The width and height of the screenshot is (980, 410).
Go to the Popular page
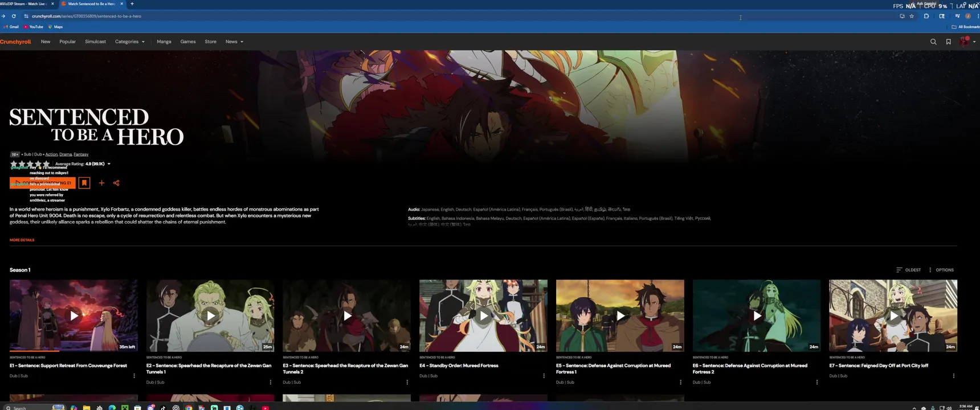tap(67, 42)
